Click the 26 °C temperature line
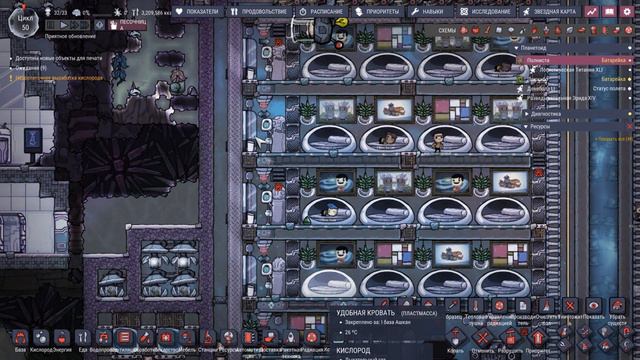Screen dimensions: 640x360 tap(351, 332)
